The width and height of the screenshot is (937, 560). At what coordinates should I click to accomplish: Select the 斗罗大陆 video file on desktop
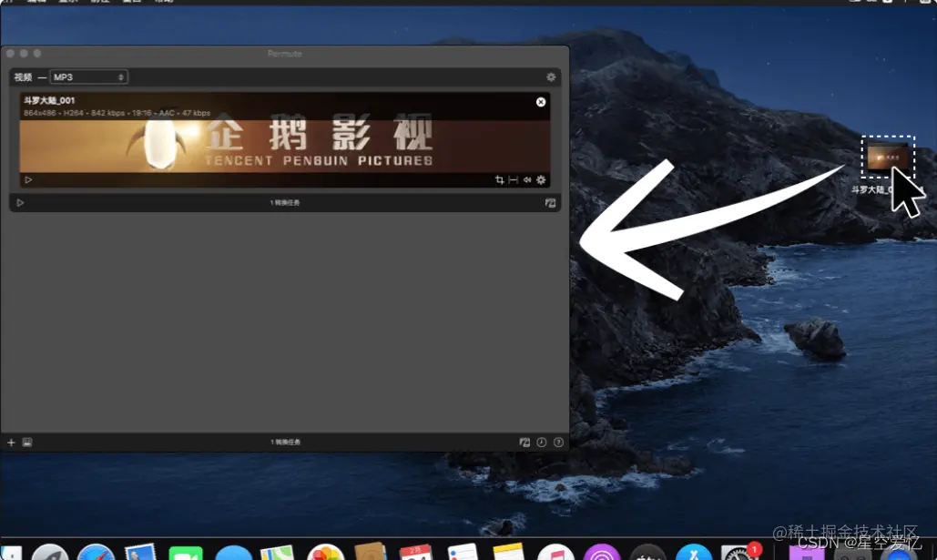(x=888, y=158)
